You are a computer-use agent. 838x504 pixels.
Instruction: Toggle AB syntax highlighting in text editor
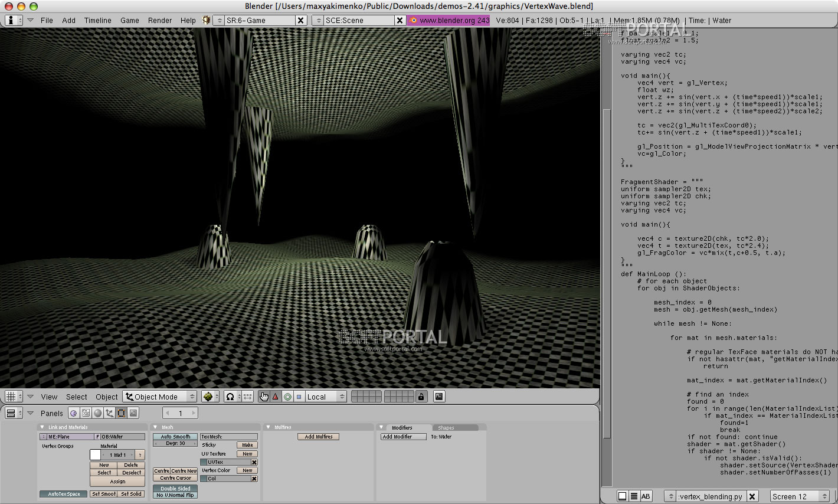(x=646, y=496)
